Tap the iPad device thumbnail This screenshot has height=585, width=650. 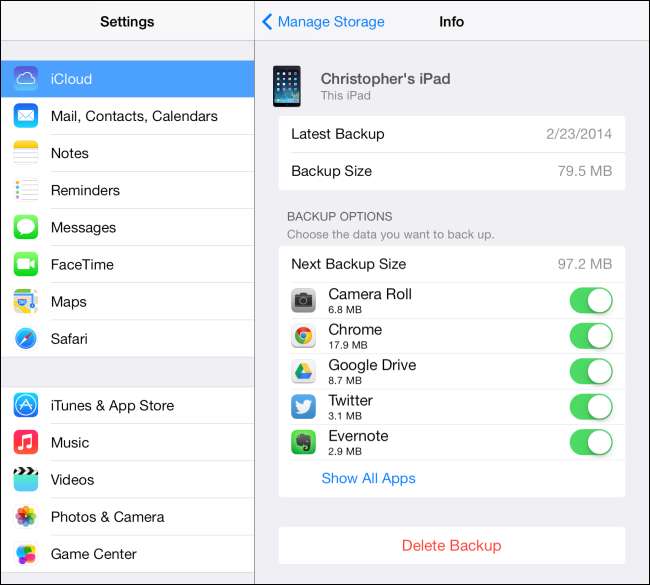point(287,86)
